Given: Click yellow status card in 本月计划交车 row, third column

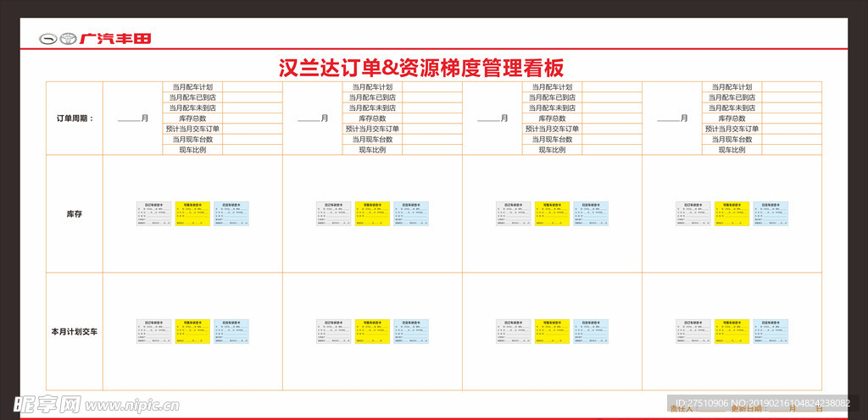Looking at the screenshot, I should [x=552, y=331].
